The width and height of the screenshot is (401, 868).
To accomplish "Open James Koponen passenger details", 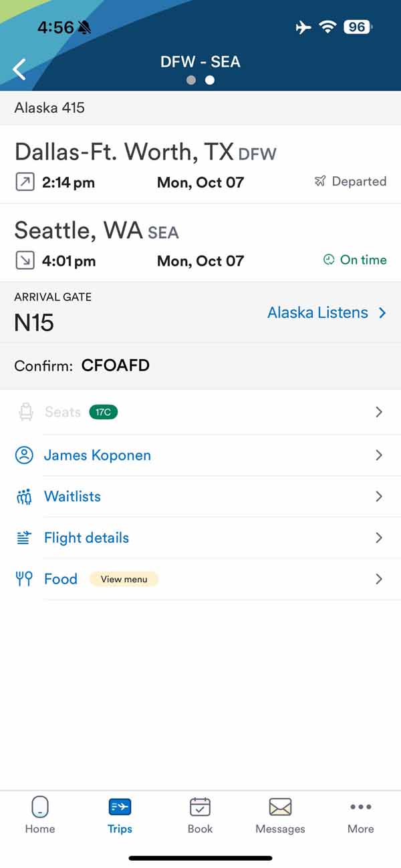I will click(x=98, y=455).
